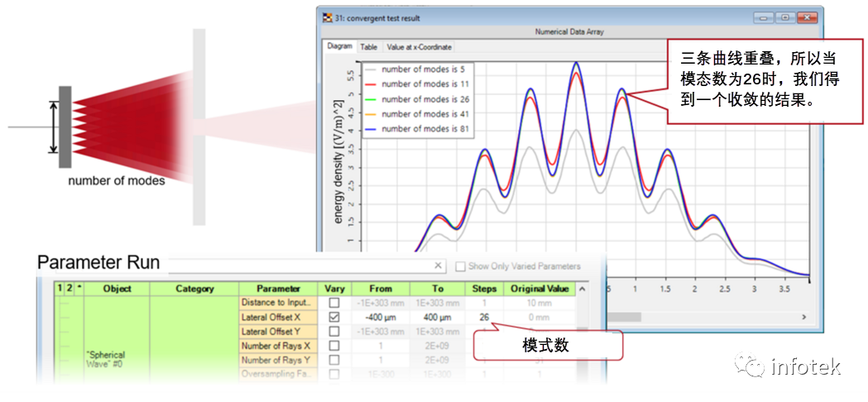868x402 pixels.
Task: Edit the To value 400 µm
Action: pyautogui.click(x=438, y=318)
